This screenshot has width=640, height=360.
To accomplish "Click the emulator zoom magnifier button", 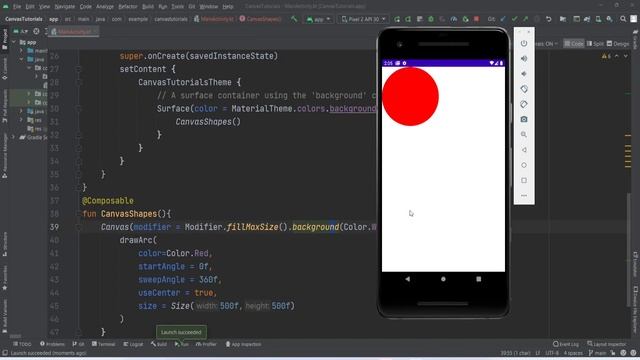I will pyautogui.click(x=524, y=134).
